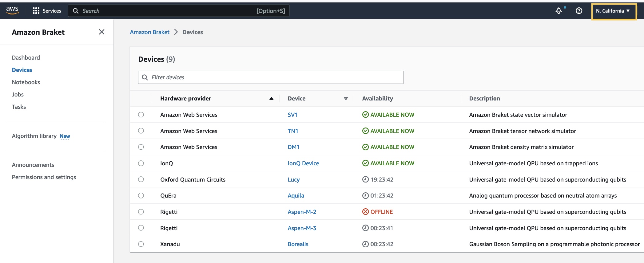
Task: Sort by Hardware provider ascending arrow
Action: coord(271,99)
